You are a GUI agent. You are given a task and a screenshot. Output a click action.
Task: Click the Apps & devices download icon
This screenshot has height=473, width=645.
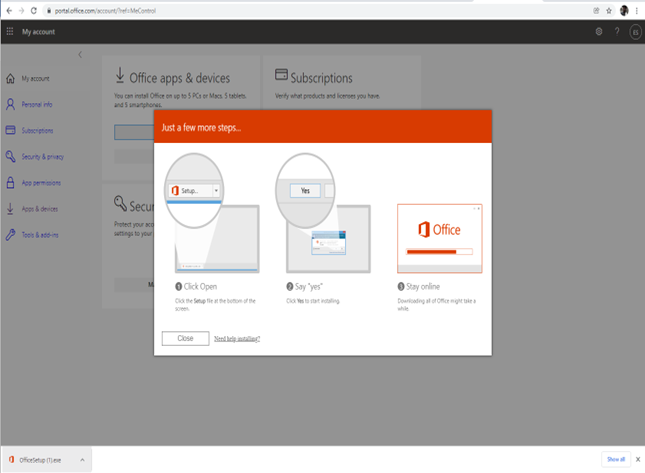tap(10, 209)
